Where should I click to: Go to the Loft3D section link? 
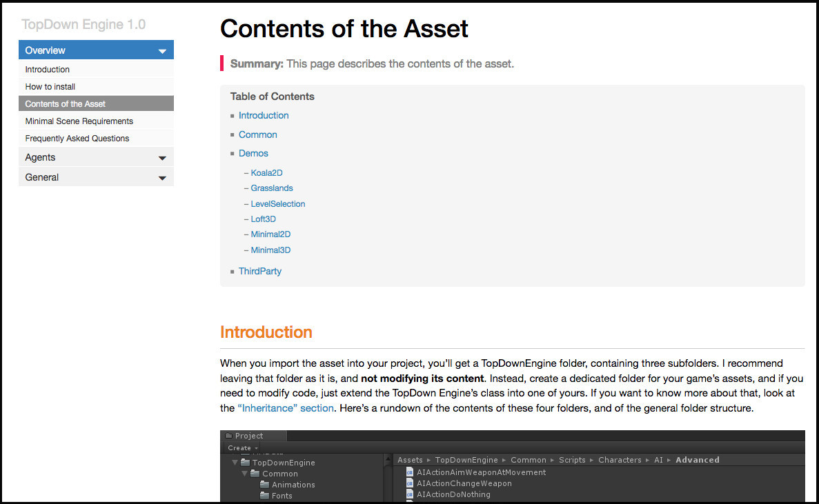tap(264, 219)
